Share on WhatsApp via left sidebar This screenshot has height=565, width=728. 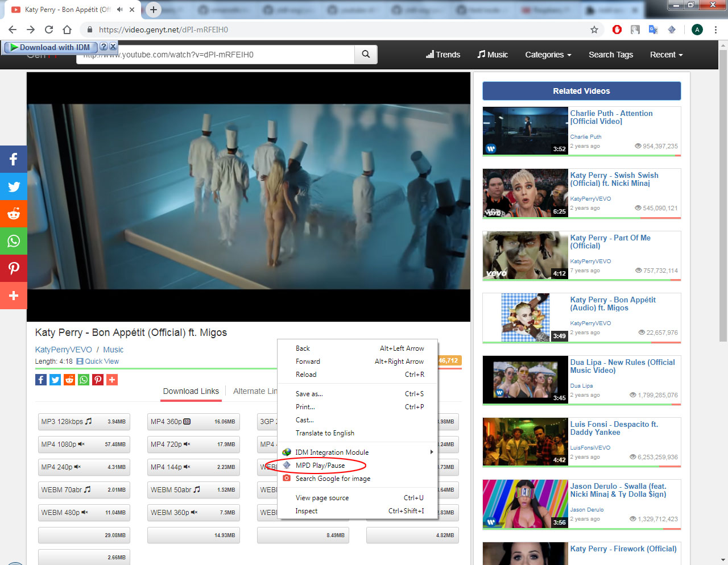[x=14, y=241]
